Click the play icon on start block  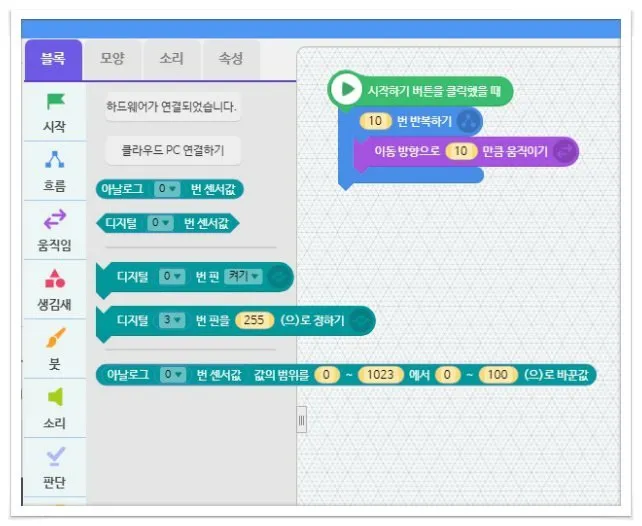[x=346, y=89]
